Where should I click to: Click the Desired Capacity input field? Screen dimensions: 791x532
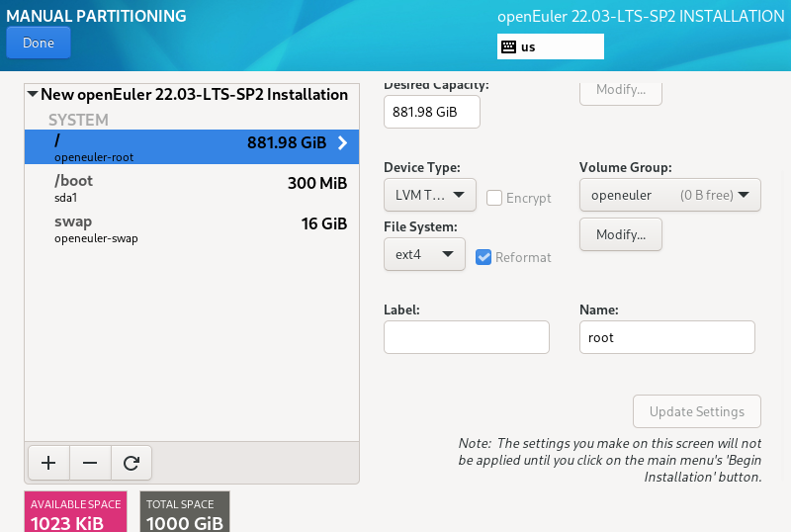coord(431,112)
